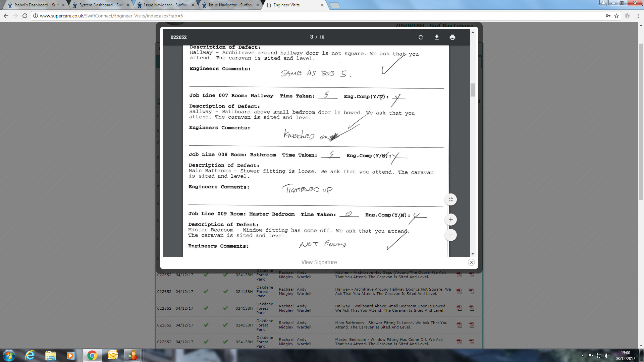Close the PDF popup dialog

pyautogui.click(x=471, y=262)
